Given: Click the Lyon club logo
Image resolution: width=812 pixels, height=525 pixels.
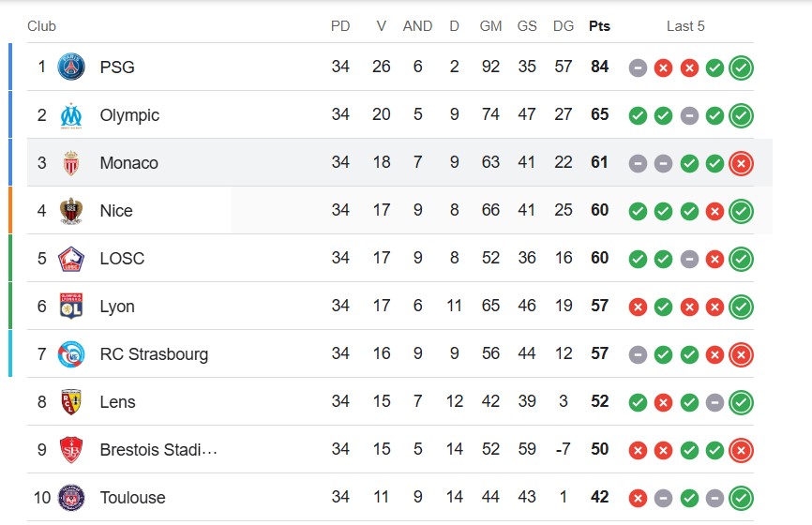Looking at the screenshot, I should click(x=71, y=306).
